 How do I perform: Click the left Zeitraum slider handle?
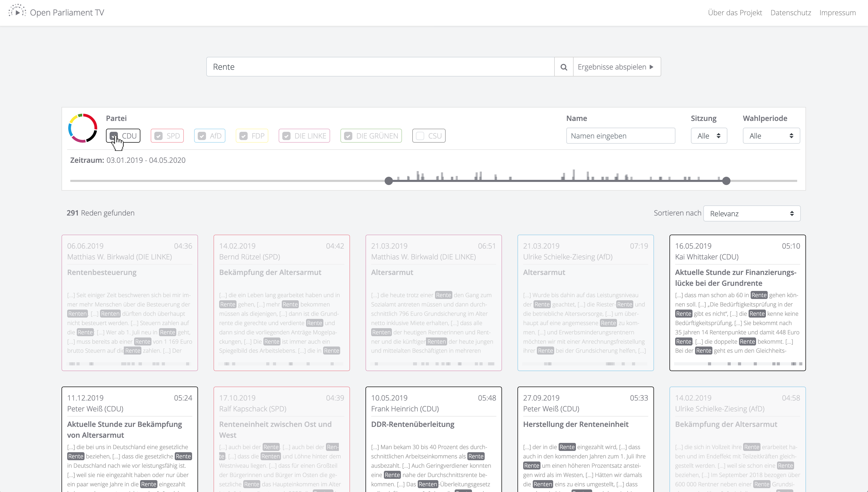(389, 181)
